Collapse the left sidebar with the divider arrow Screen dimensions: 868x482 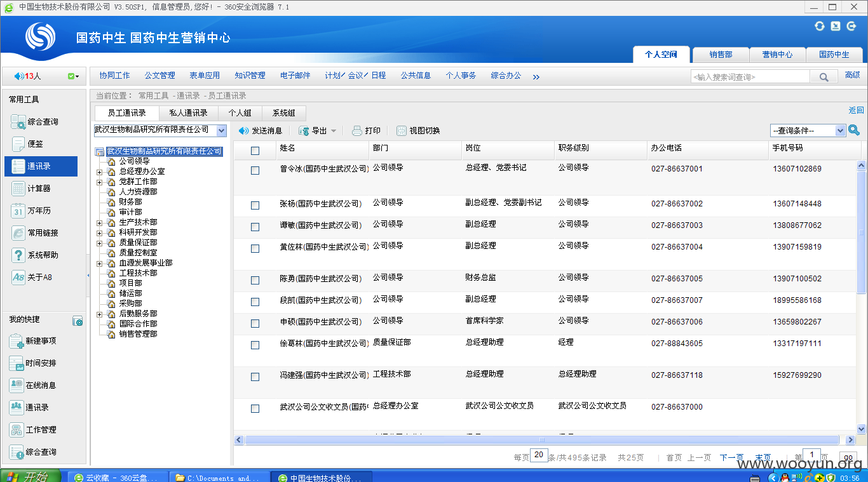[x=88, y=276]
